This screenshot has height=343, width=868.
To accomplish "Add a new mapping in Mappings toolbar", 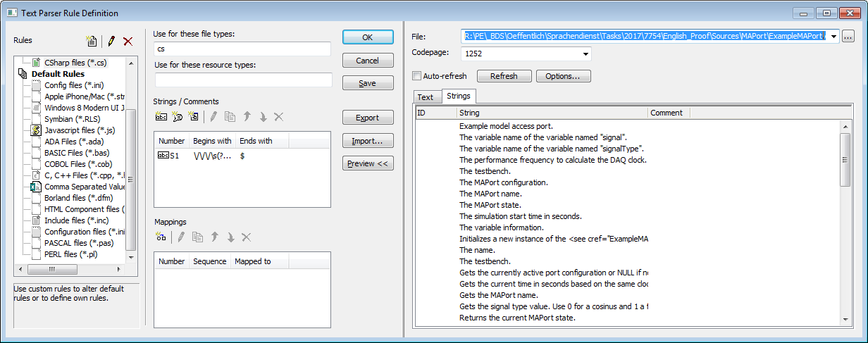I will point(161,237).
